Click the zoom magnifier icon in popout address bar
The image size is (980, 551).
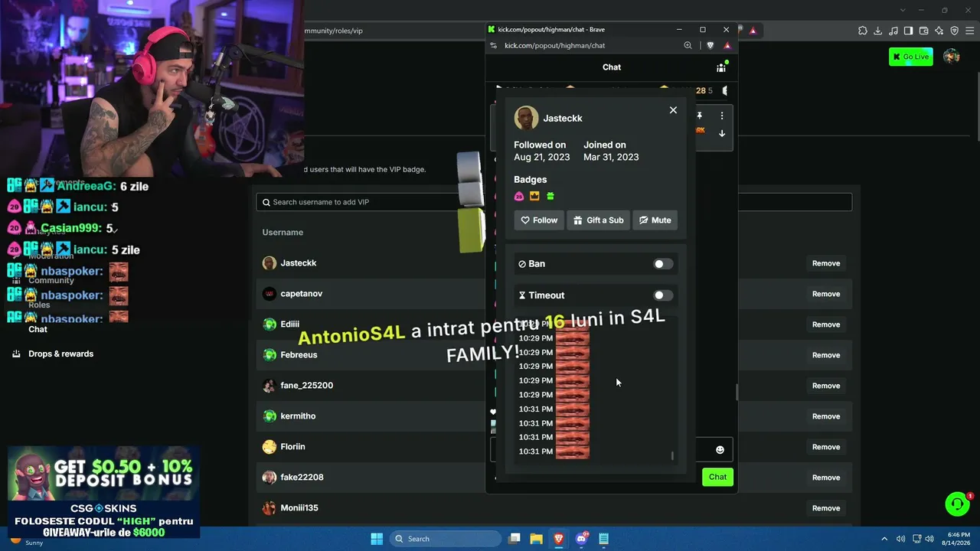688,46
